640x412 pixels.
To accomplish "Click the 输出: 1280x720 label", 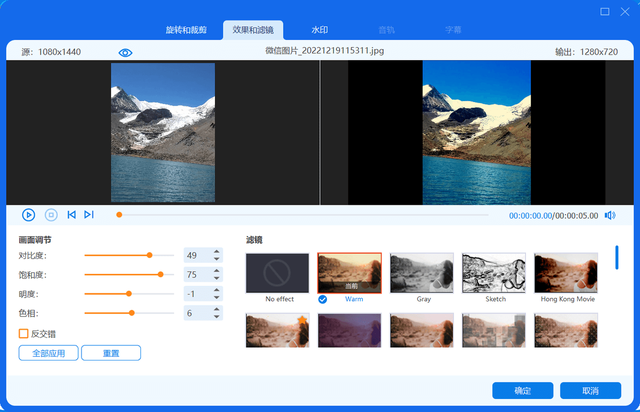I will [586, 52].
